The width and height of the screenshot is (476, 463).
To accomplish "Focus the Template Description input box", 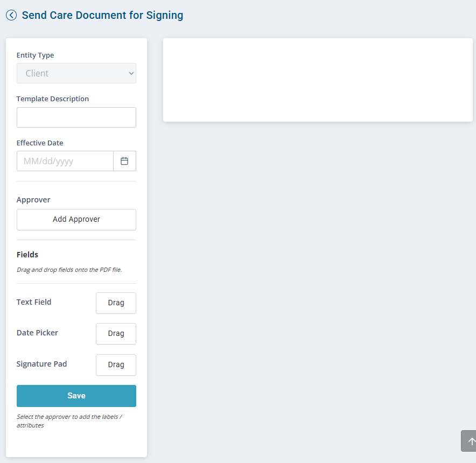I will click(76, 117).
